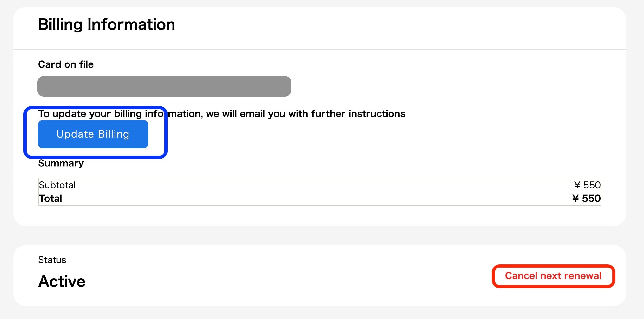Click the Subtotal amount ¥ 550
Image resolution: width=644 pixels, height=319 pixels.
(x=587, y=185)
